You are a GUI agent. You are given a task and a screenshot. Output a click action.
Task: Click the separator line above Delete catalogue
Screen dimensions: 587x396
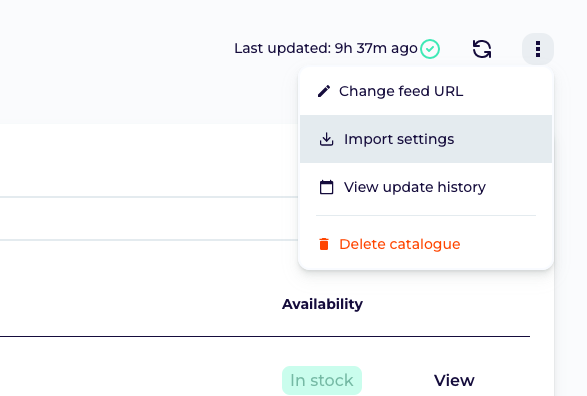[x=426, y=216]
